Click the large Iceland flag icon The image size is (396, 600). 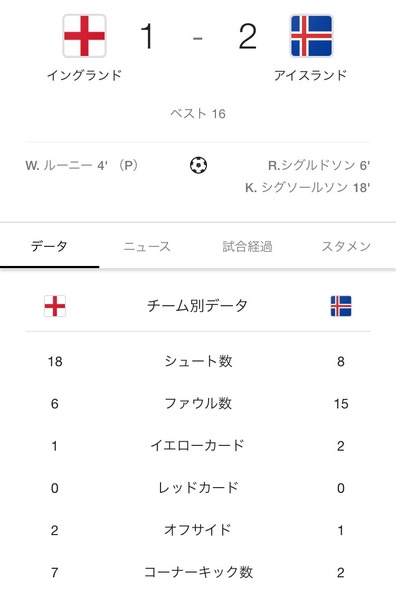pos(311,36)
